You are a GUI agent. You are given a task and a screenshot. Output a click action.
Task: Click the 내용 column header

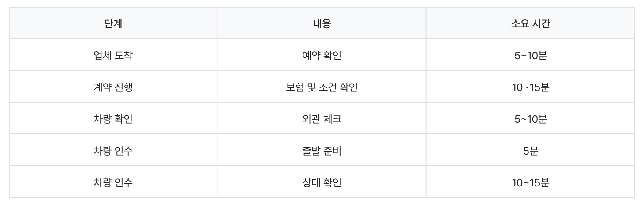(321, 23)
